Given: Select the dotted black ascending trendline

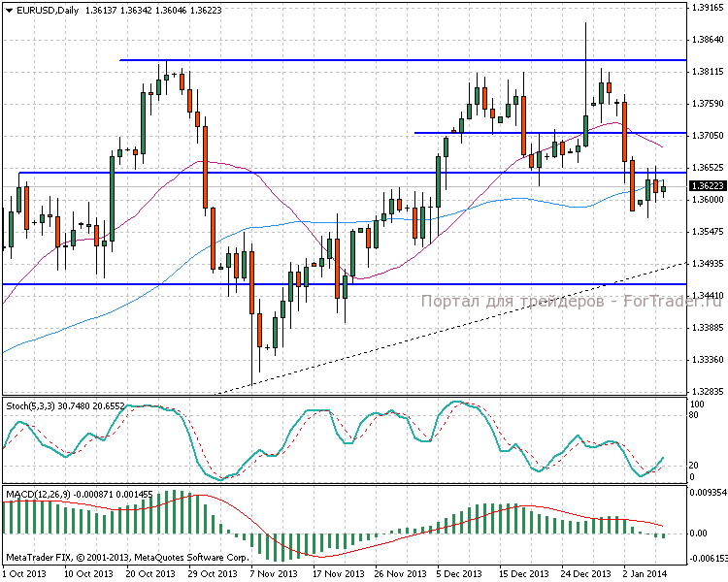Looking at the screenshot, I should 450,328.
